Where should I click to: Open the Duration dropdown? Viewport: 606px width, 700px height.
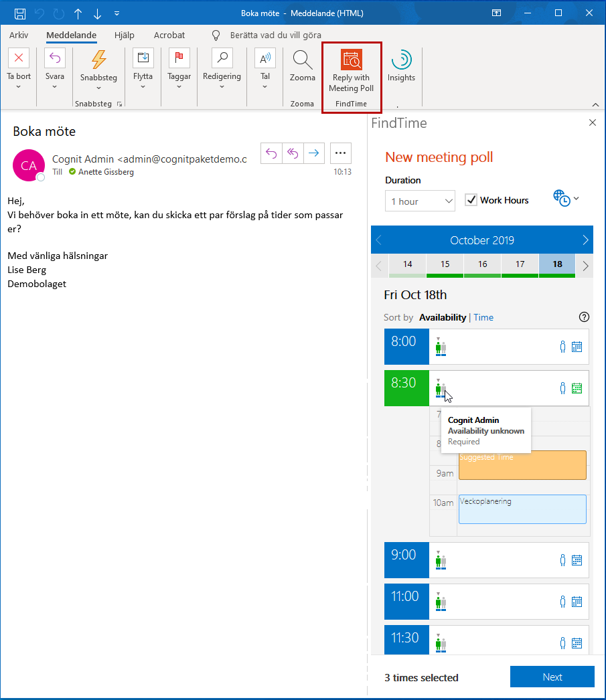[x=420, y=201]
